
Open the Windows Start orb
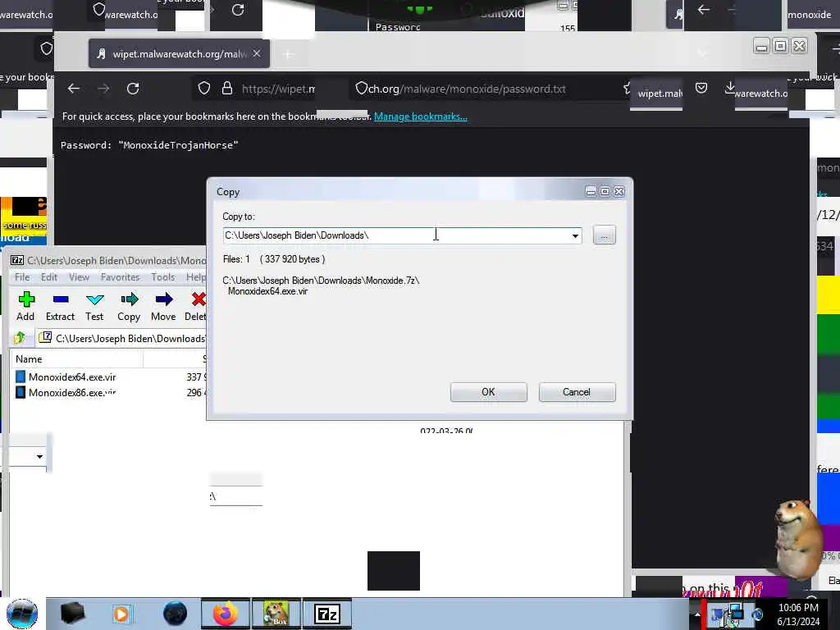[x=22, y=614]
